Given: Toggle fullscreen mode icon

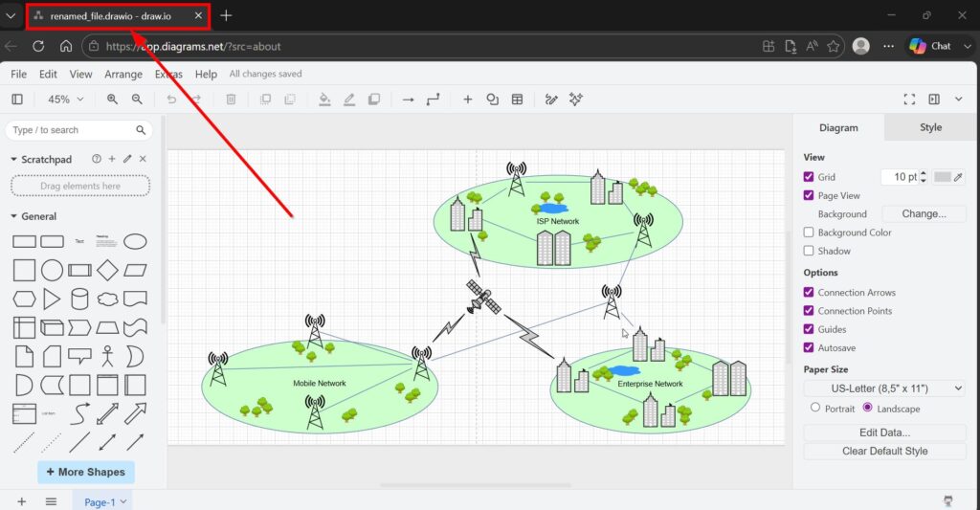Looking at the screenshot, I should click(909, 100).
